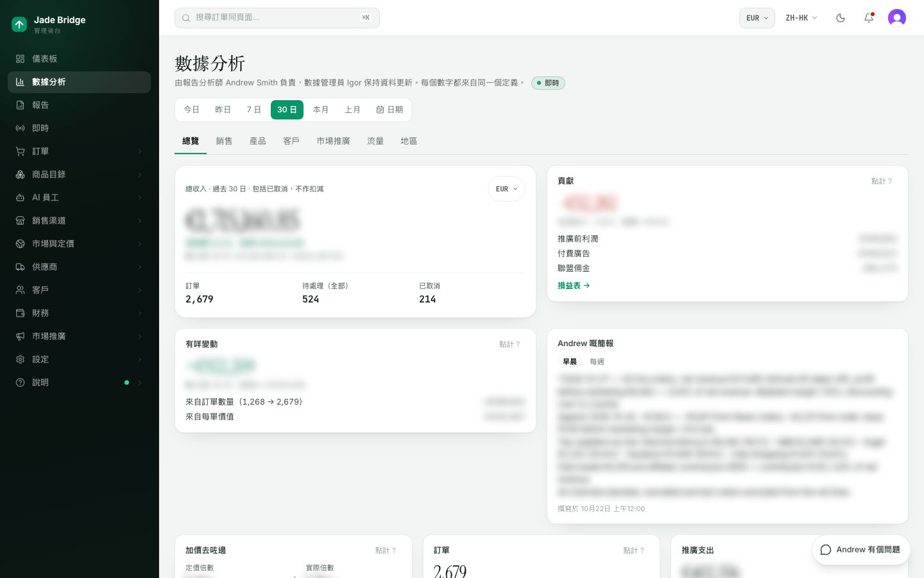Select 7 日 time range
This screenshot has width=924, height=578.
point(254,110)
